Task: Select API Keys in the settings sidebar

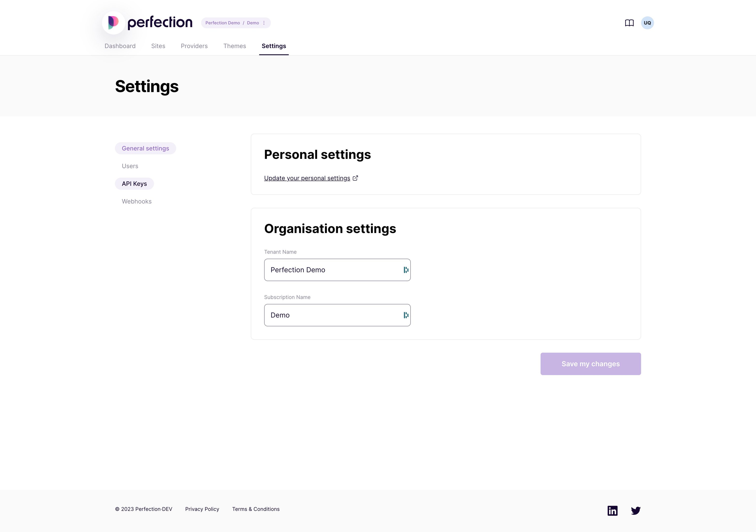Action: point(134,184)
